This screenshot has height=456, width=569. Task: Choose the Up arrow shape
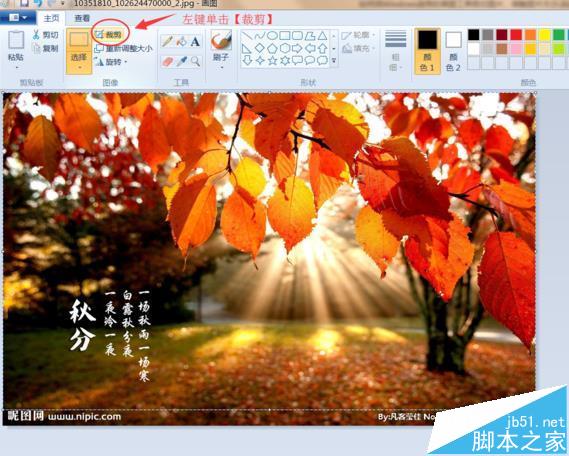click(x=322, y=48)
